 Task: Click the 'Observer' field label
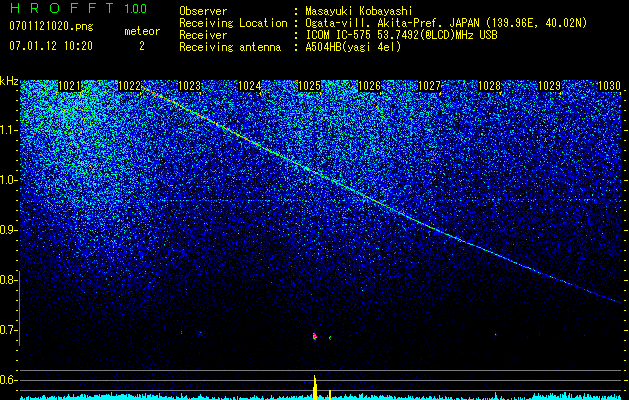tap(203, 11)
